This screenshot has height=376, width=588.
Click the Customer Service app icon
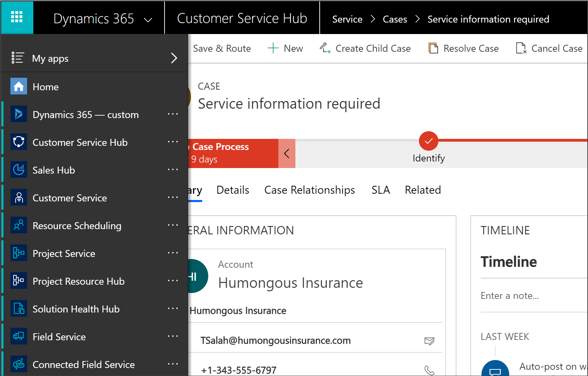[19, 197]
